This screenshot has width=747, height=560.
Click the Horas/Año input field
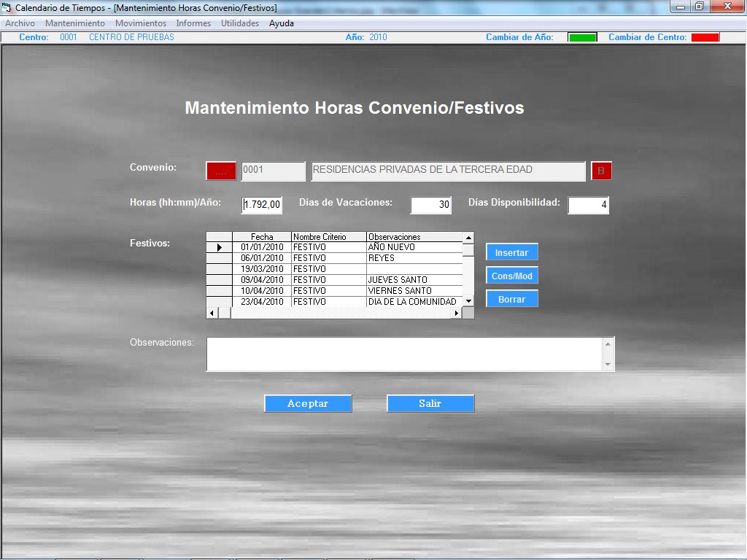coord(262,205)
